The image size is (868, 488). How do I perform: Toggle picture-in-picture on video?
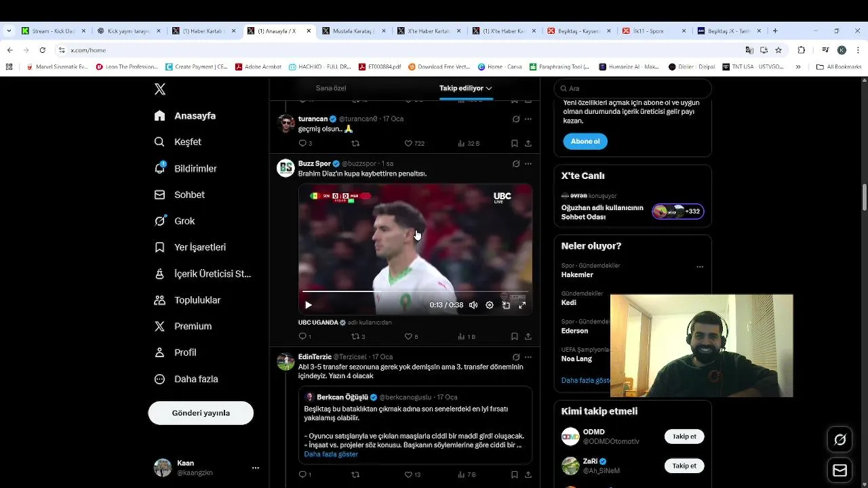tap(506, 305)
